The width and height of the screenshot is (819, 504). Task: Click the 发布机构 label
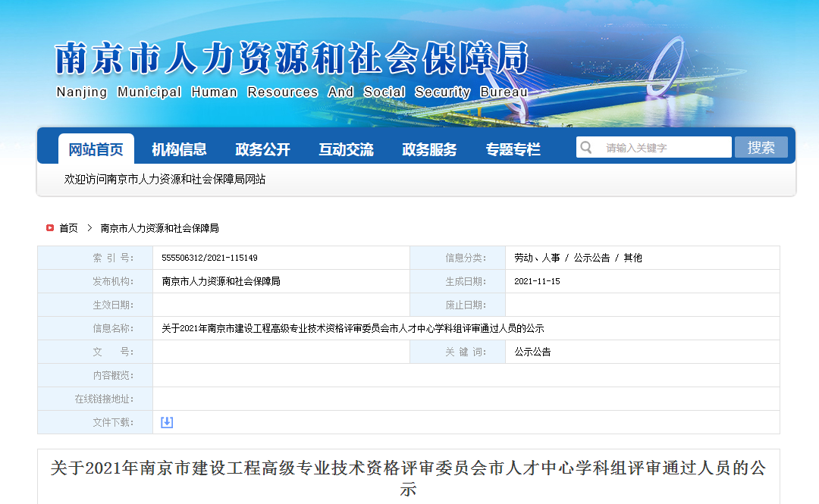(x=113, y=281)
